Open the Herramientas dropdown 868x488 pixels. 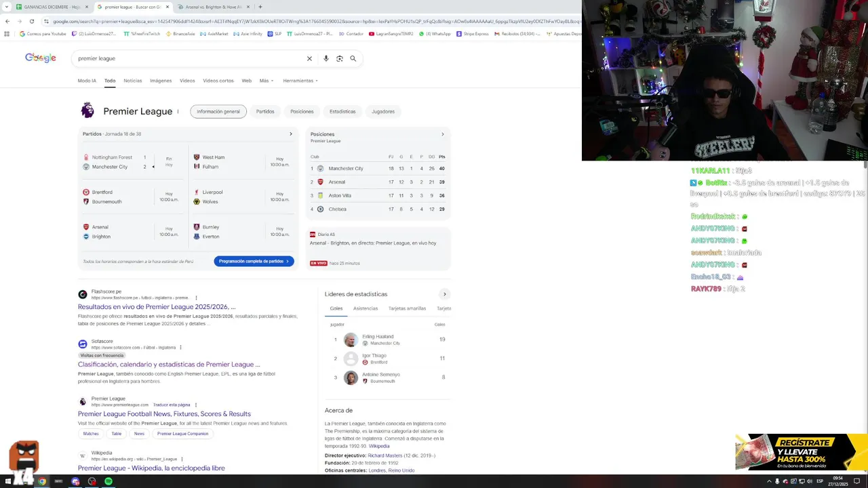[300, 81]
